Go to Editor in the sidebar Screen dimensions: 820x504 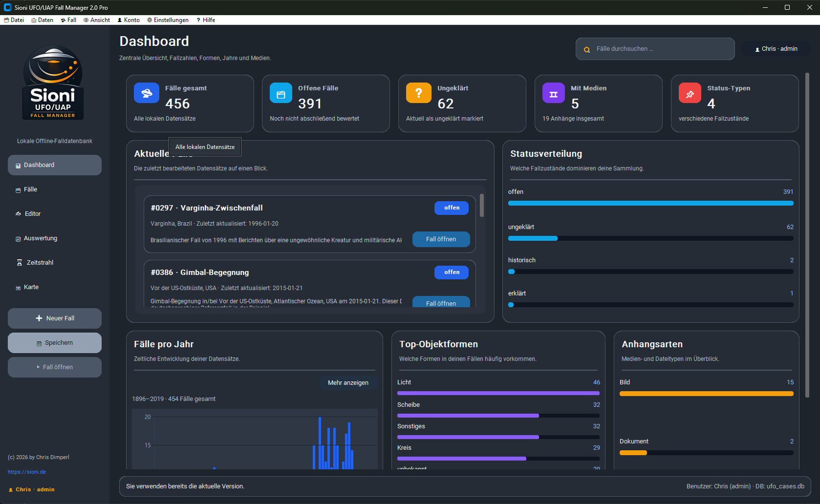tap(32, 214)
